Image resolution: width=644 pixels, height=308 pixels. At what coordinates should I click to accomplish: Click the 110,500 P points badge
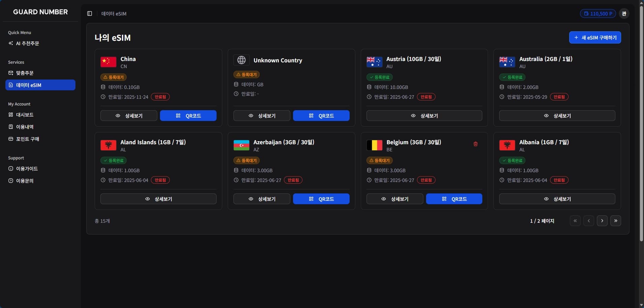point(598,13)
